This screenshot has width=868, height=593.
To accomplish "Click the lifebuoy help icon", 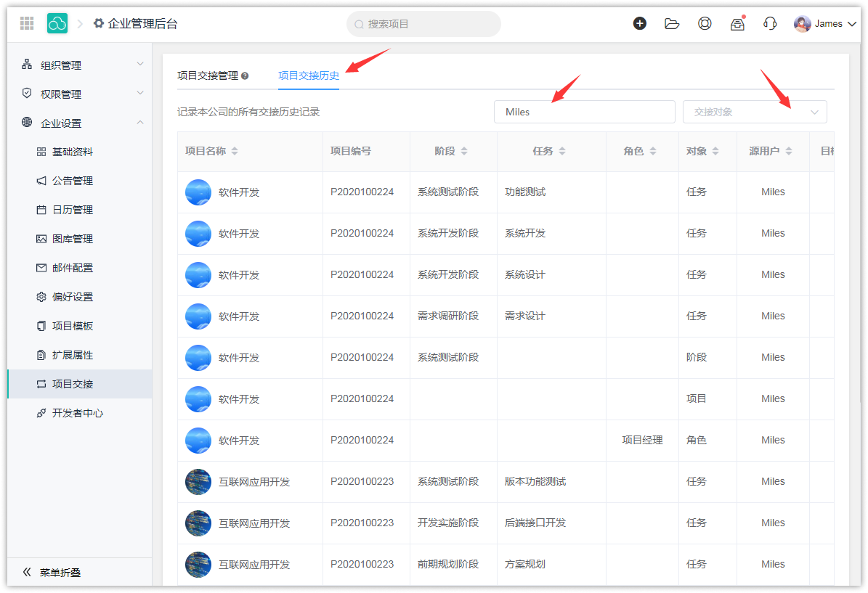I will [705, 23].
